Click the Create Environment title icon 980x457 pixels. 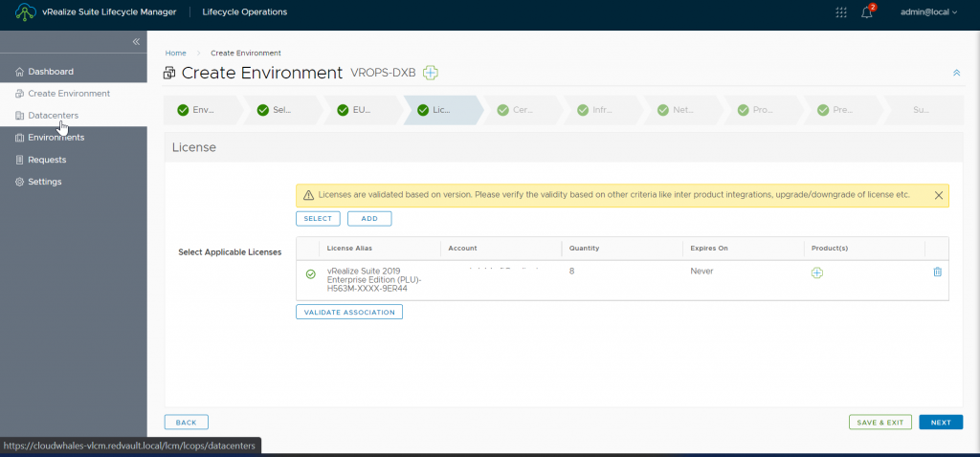(170, 73)
